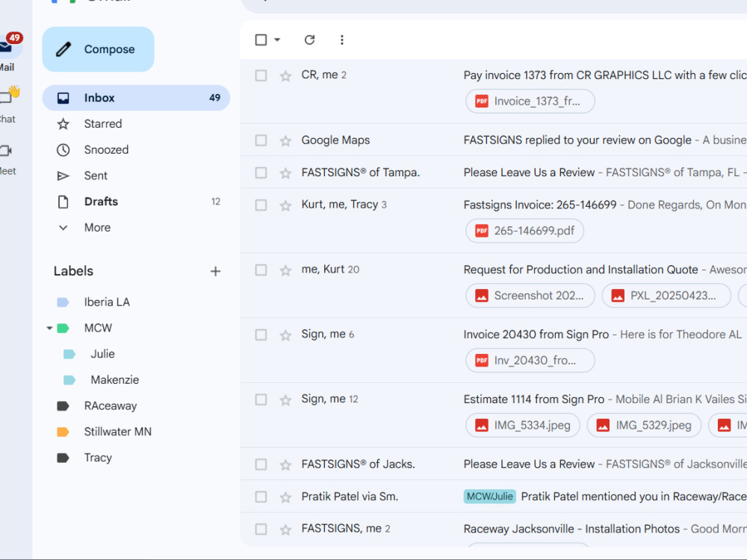747x560 pixels.
Task: Star the CR, me email
Action: [x=285, y=75]
